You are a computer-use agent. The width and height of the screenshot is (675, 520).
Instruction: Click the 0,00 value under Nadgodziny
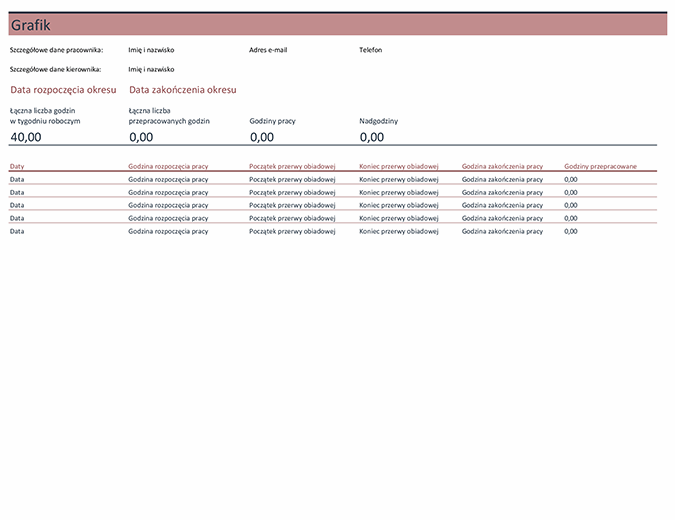click(371, 137)
